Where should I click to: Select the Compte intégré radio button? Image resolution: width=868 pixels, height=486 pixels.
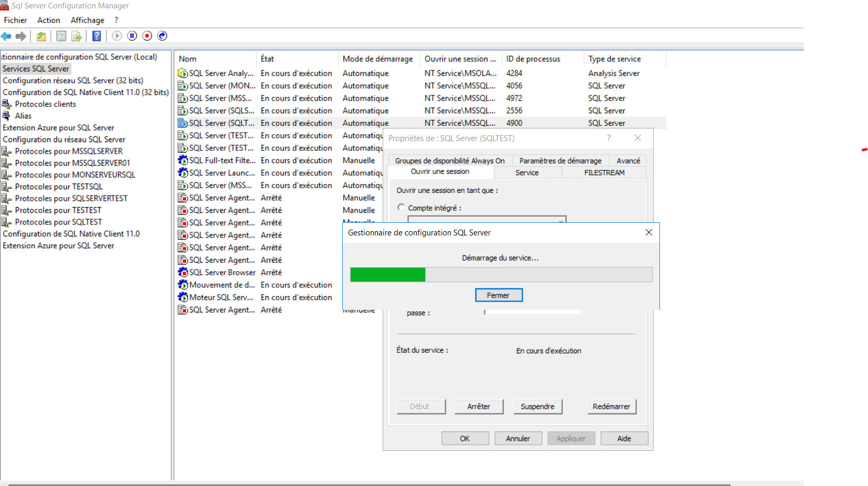pyautogui.click(x=401, y=208)
